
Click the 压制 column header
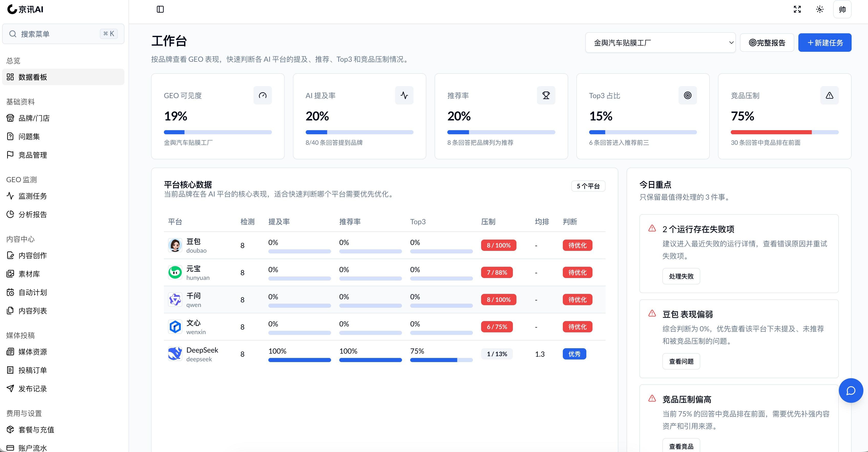pos(488,222)
